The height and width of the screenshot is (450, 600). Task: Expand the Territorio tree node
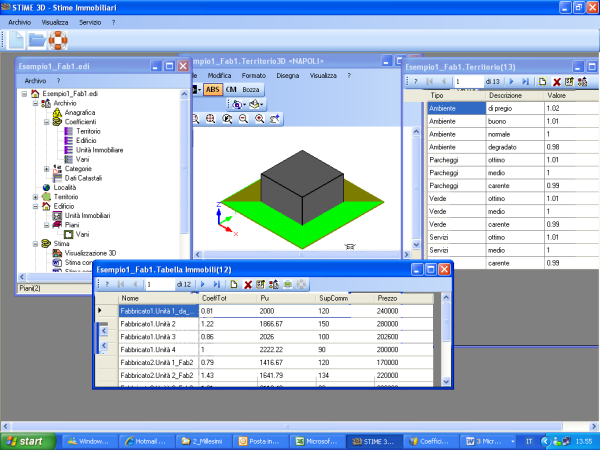click(x=35, y=197)
